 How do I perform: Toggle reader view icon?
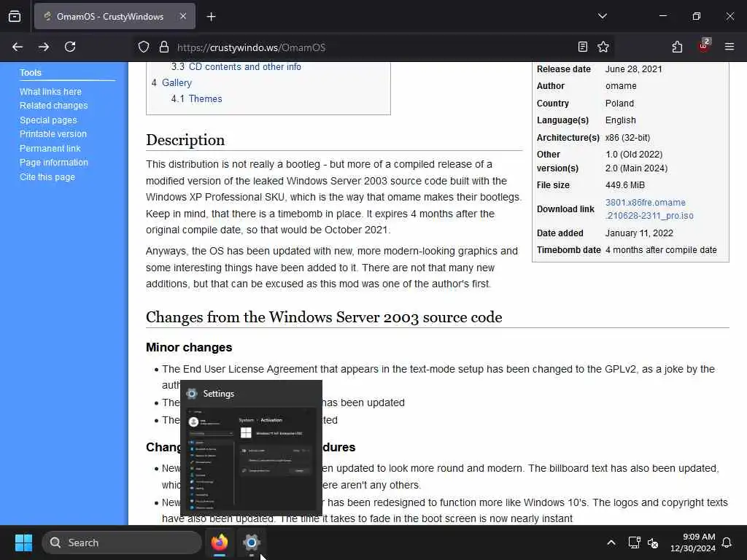coord(583,47)
